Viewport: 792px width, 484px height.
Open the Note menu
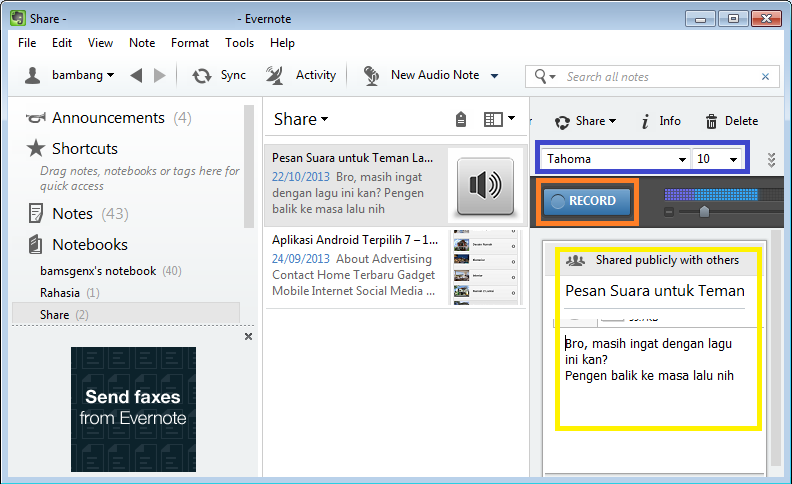tap(142, 43)
